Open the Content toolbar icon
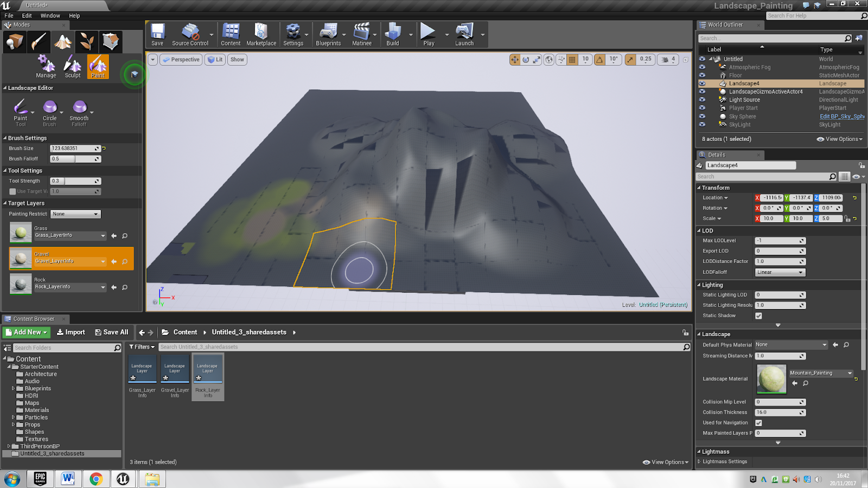868x488 pixels. [x=231, y=35]
